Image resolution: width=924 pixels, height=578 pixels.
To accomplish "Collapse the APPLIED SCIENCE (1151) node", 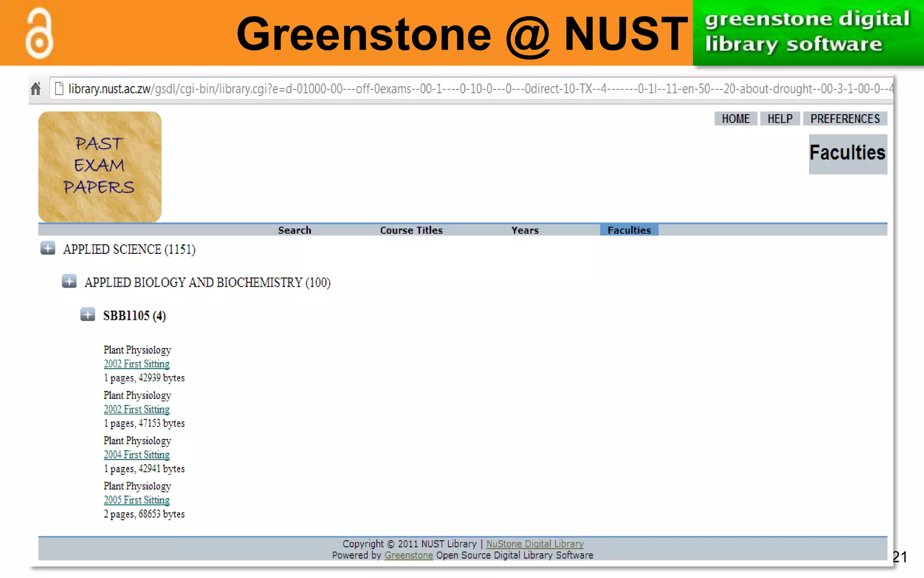I will pos(48,248).
